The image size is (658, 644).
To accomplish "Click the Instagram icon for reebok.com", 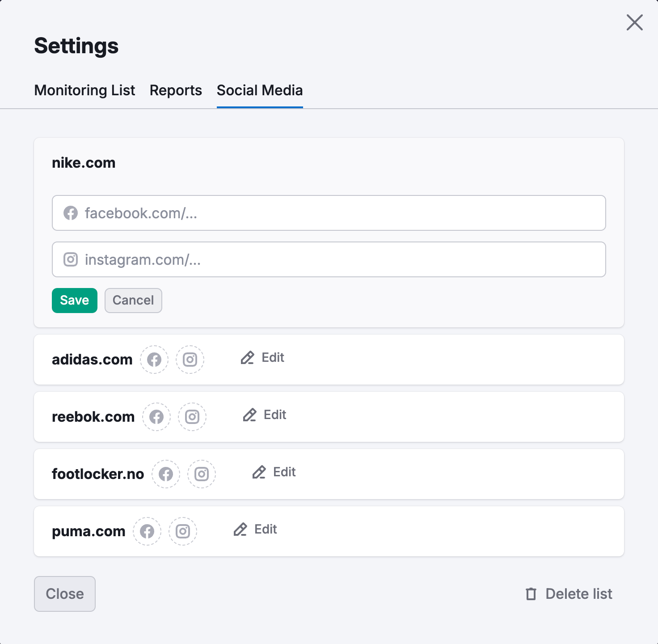I will pos(192,417).
